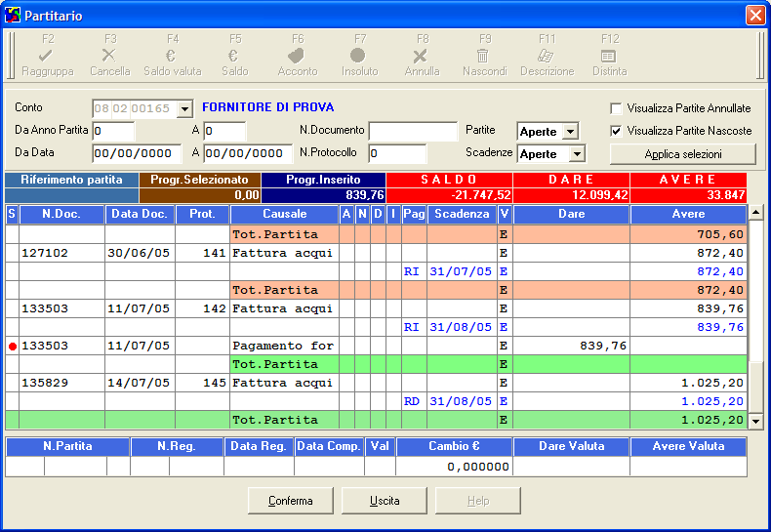Click the F7 Insoluto circle icon
This screenshot has height=532, width=771.
click(358, 56)
